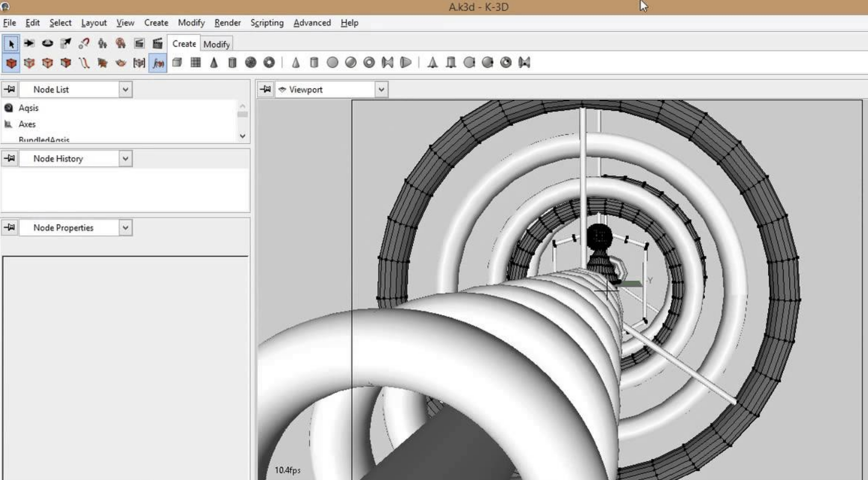Create a NURBS cone
The width and height of the screenshot is (868, 480).
pos(432,62)
